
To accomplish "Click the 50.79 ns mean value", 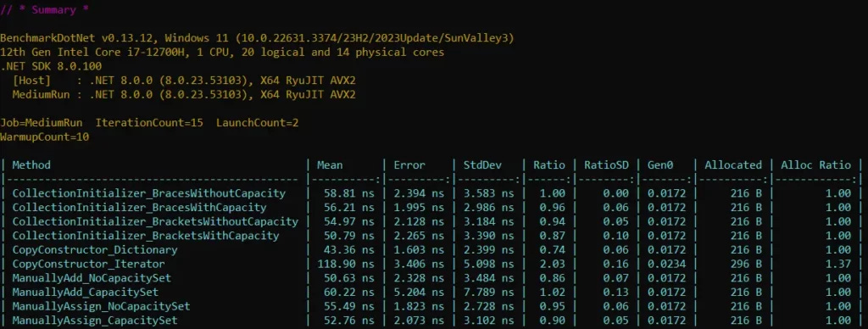I will pyautogui.click(x=348, y=236).
